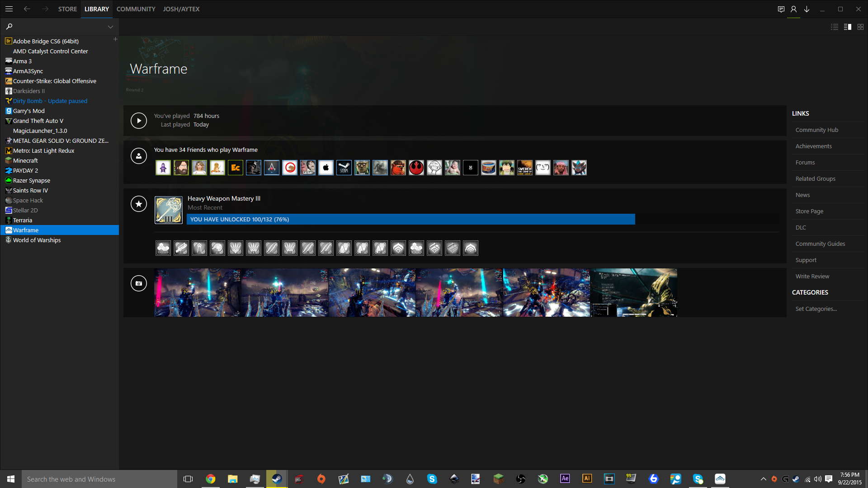Image resolution: width=868 pixels, height=488 pixels.
Task: Click the plus icon to add a game
Action: (115, 39)
